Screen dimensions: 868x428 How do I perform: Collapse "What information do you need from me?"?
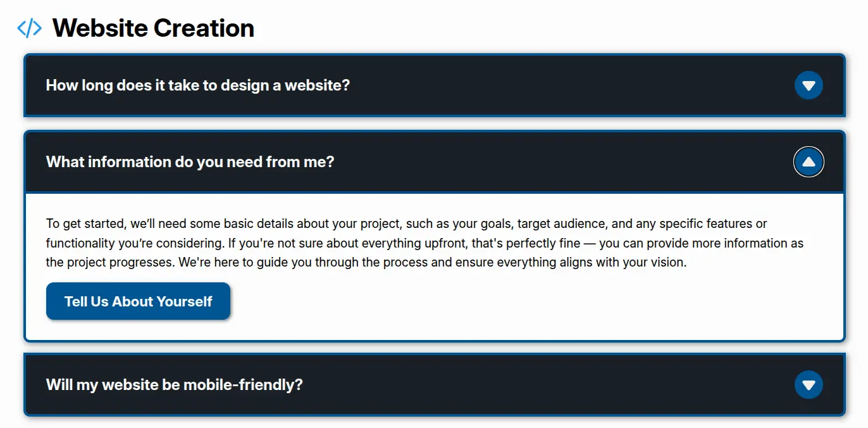click(x=190, y=162)
